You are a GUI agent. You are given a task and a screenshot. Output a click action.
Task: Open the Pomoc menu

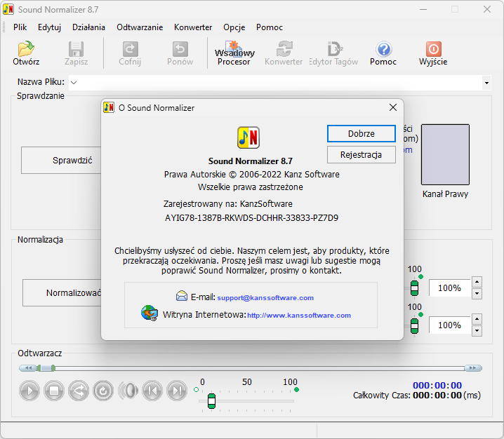[270, 27]
